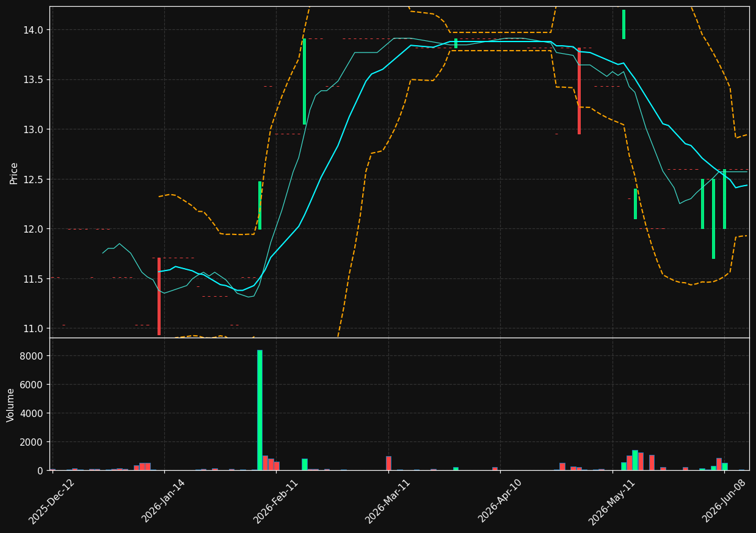Viewport: 756px width, 533px height.
Task: Click the 2026-Apr-10 date label
Action: point(500,501)
